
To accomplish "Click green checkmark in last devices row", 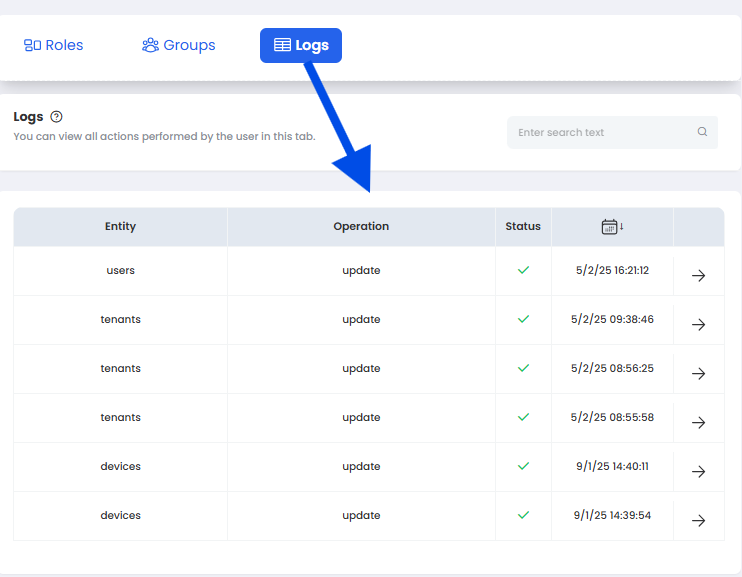I will point(523,515).
